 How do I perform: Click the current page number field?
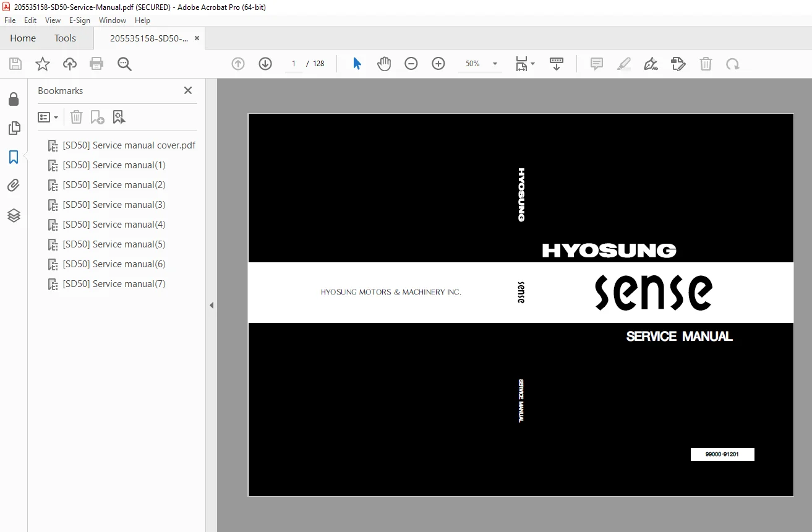point(294,64)
